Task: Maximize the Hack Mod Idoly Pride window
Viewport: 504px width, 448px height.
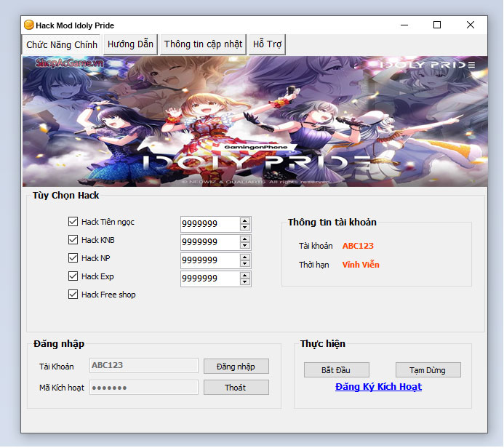Action: point(437,25)
